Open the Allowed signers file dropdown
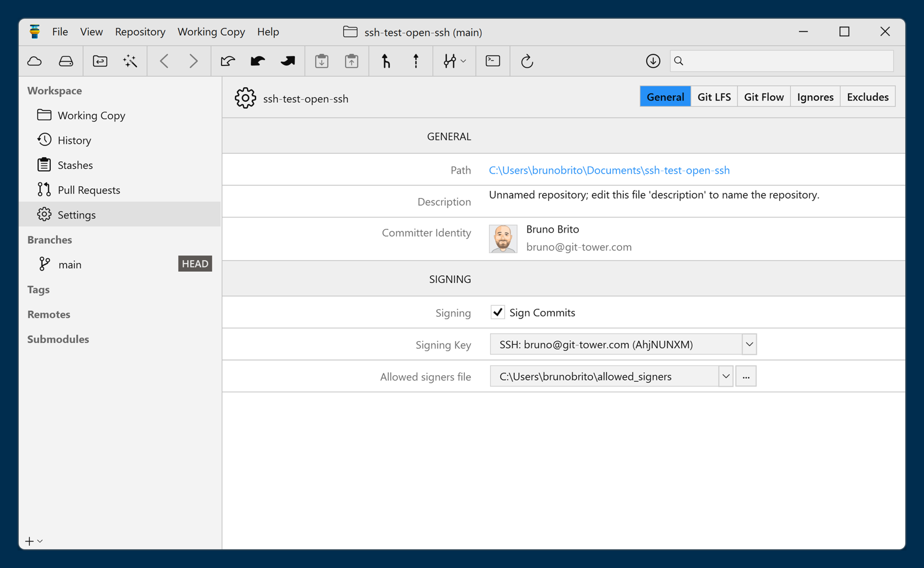The height and width of the screenshot is (568, 924). tap(725, 377)
